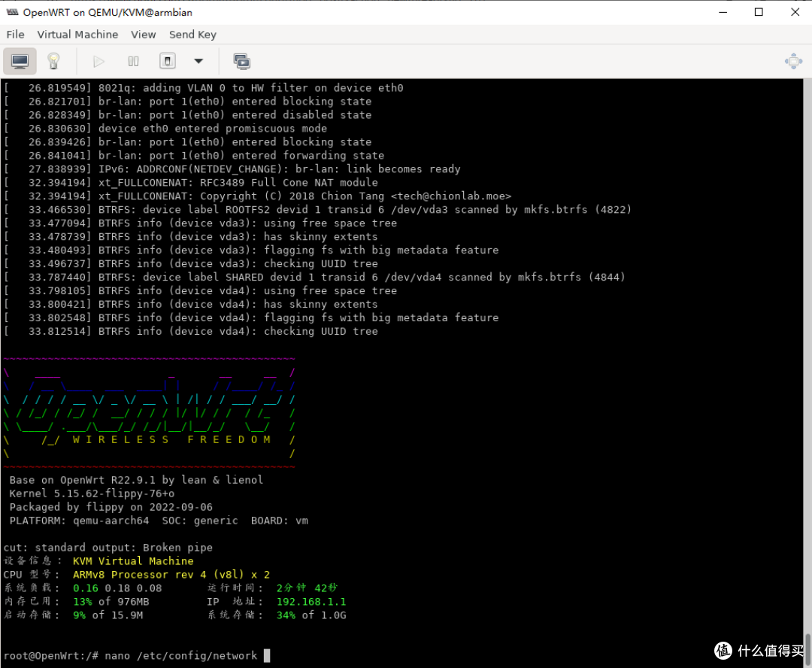
Task: Pause the virtual machine
Action: point(133,62)
